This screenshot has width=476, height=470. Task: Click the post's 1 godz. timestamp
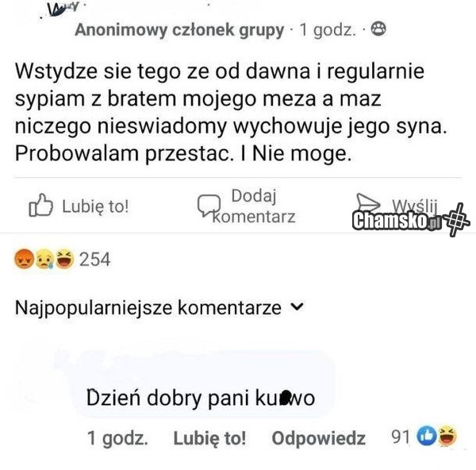point(328,30)
